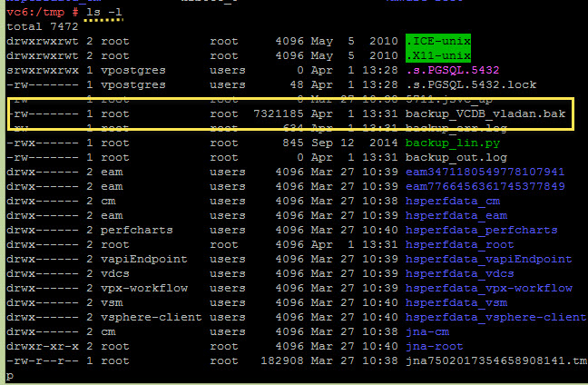Click the 182908 file size value
Screen dimensions: 588x385
coord(282,361)
